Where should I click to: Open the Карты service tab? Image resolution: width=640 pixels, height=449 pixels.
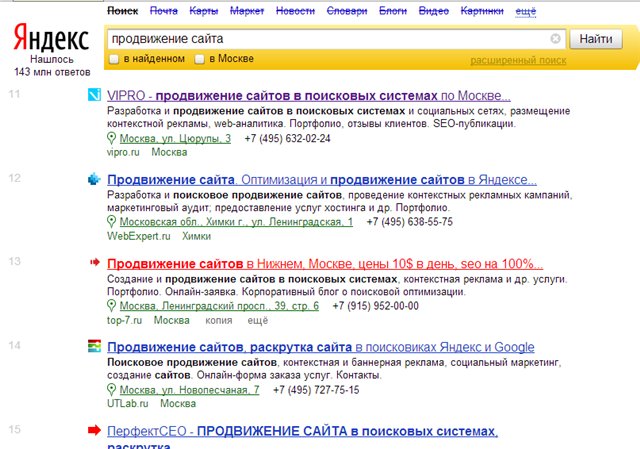(204, 11)
